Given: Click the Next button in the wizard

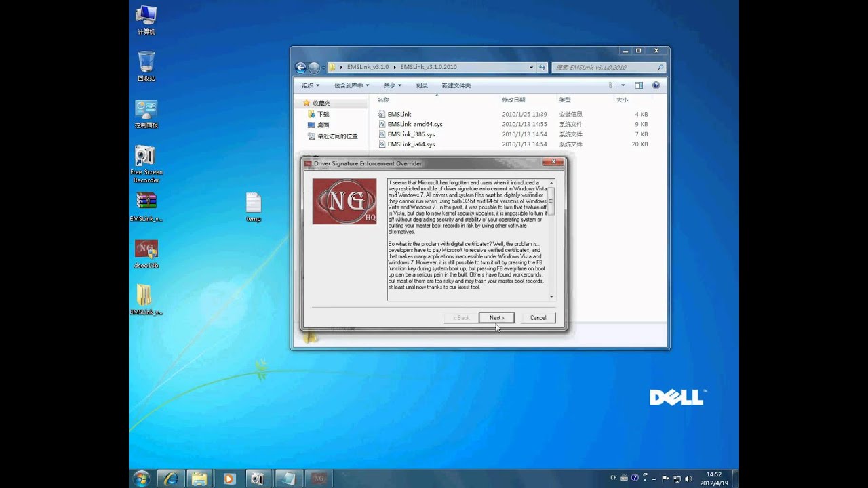Looking at the screenshot, I should (496, 317).
